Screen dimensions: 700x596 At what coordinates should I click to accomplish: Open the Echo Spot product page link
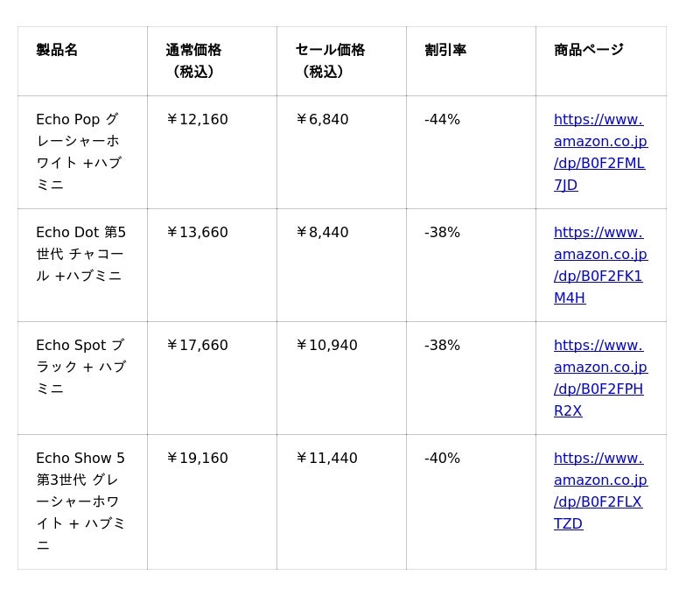[600, 377]
